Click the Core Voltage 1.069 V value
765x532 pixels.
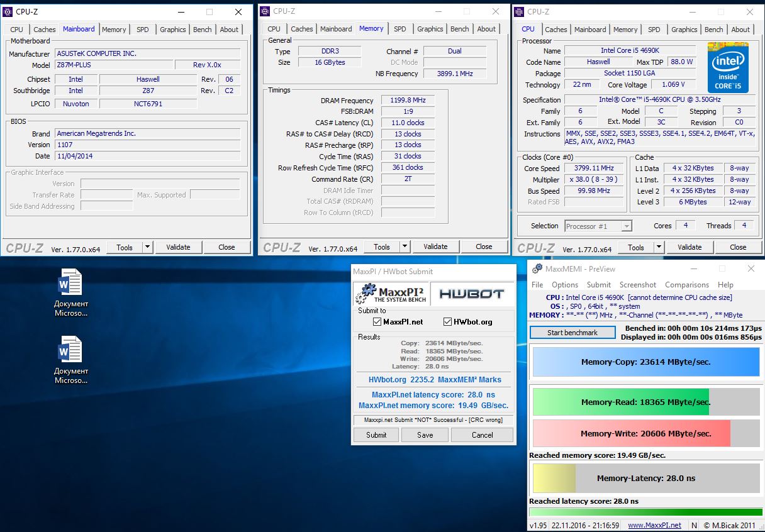click(673, 84)
